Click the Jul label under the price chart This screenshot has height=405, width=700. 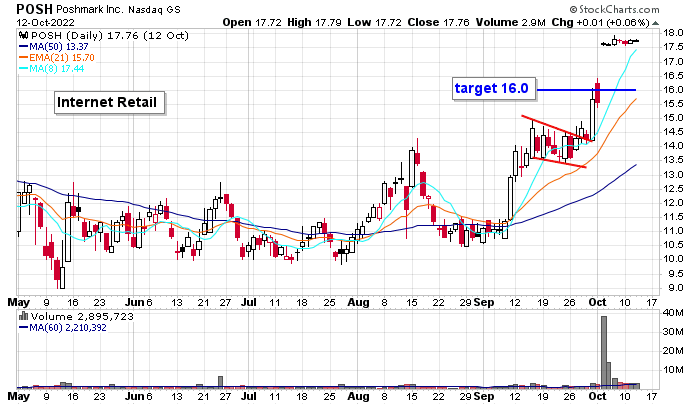coord(249,303)
